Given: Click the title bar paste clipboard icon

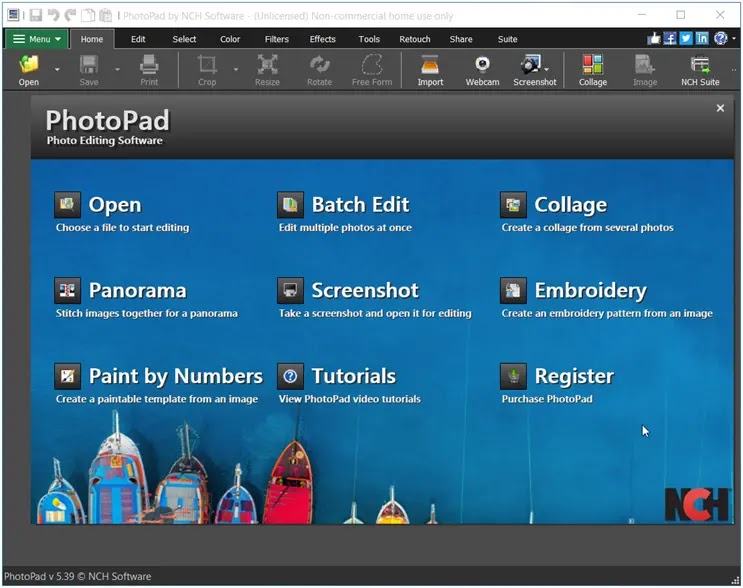Looking at the screenshot, I should [105, 15].
